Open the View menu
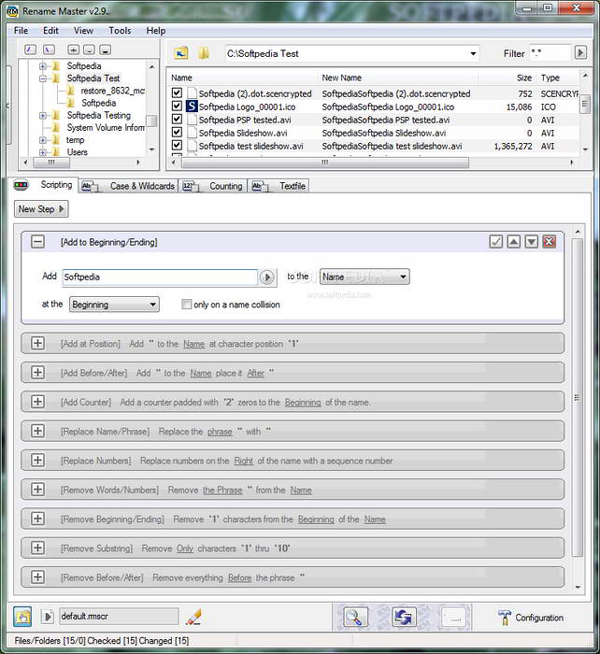This screenshot has width=600, height=654. tap(83, 30)
